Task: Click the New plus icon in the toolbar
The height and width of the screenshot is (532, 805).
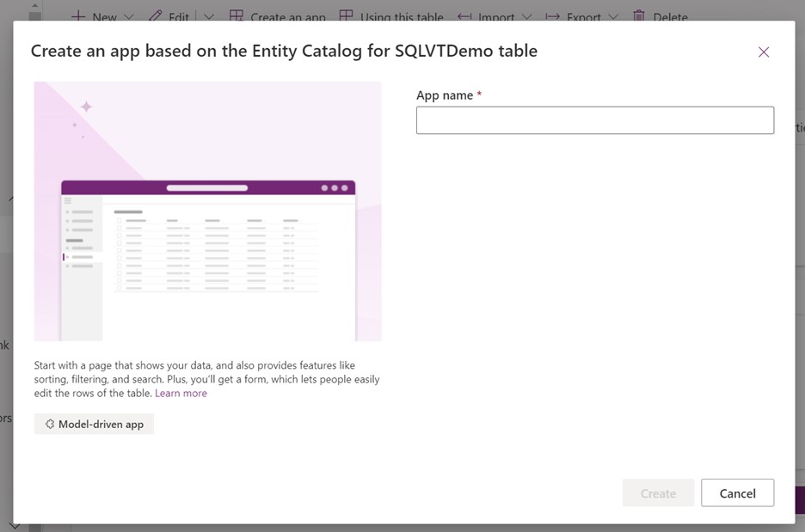Action: click(x=77, y=15)
